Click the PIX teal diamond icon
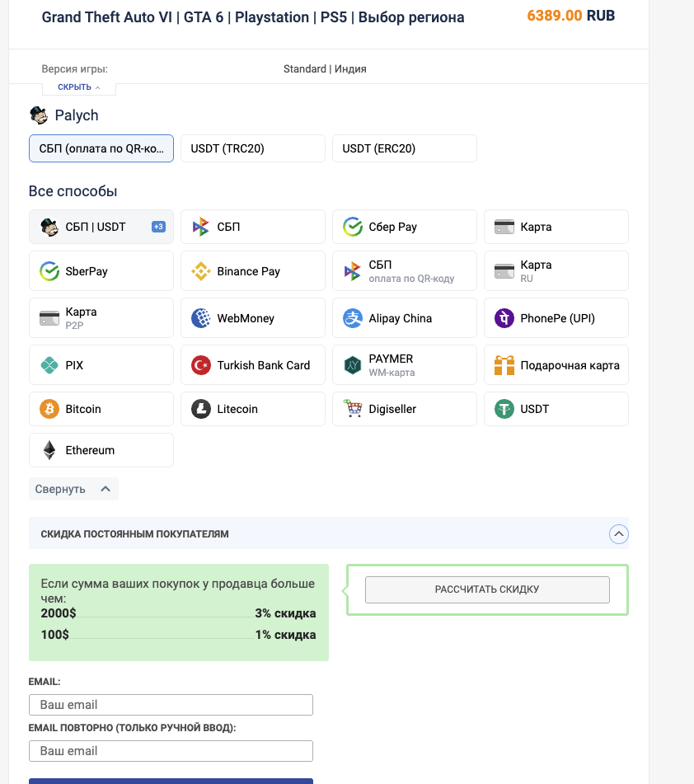This screenshot has height=784, width=694. [x=49, y=365]
